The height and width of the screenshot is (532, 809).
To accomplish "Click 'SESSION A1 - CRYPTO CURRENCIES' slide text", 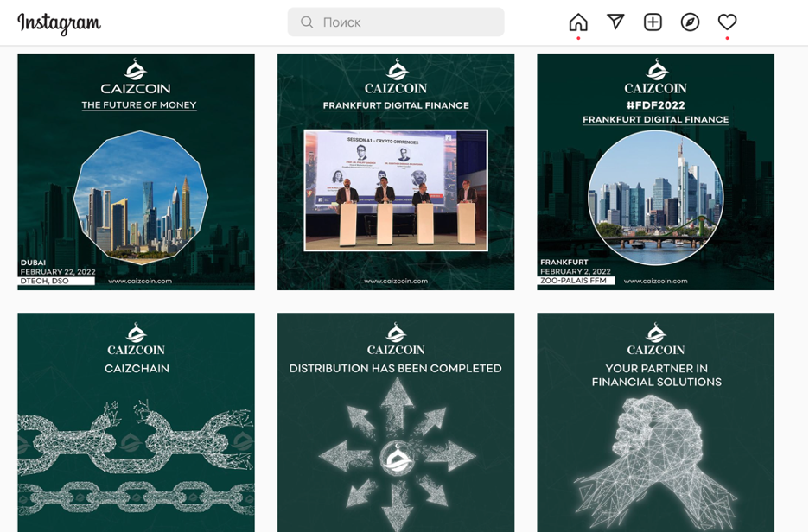I will click(383, 141).
